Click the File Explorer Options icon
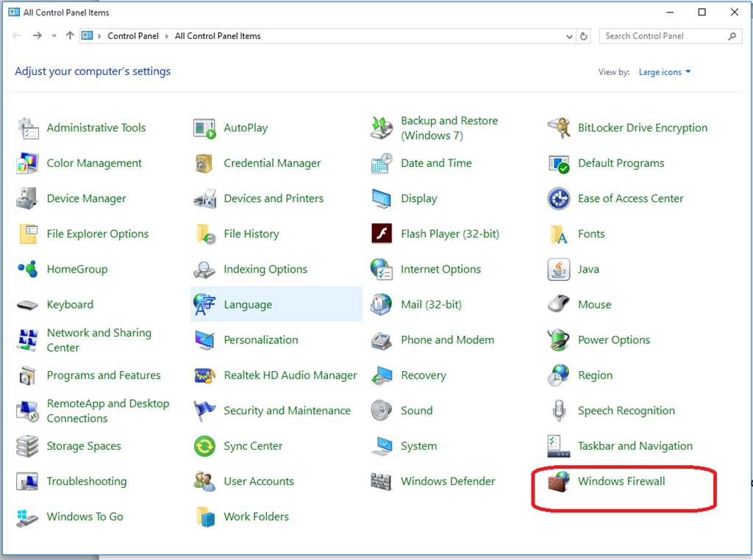 pos(27,234)
